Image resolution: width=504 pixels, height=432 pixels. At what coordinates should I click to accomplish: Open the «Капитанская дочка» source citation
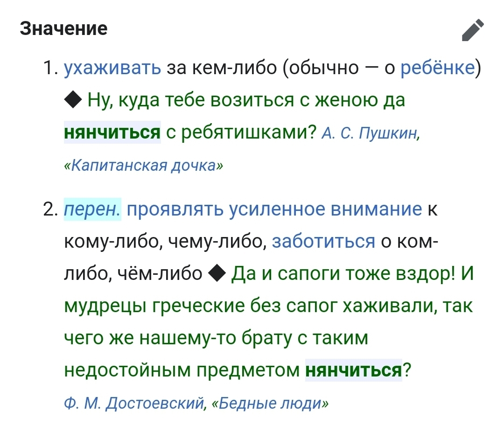click(x=143, y=165)
